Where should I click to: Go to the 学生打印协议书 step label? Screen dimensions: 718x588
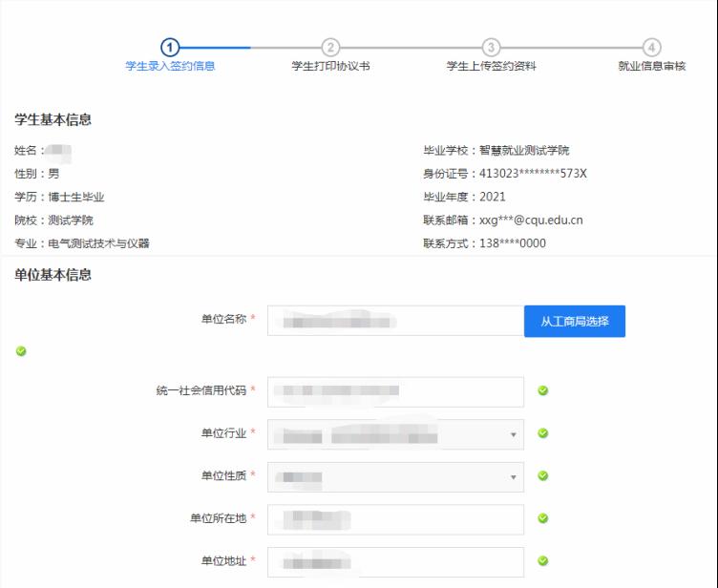tap(330, 67)
